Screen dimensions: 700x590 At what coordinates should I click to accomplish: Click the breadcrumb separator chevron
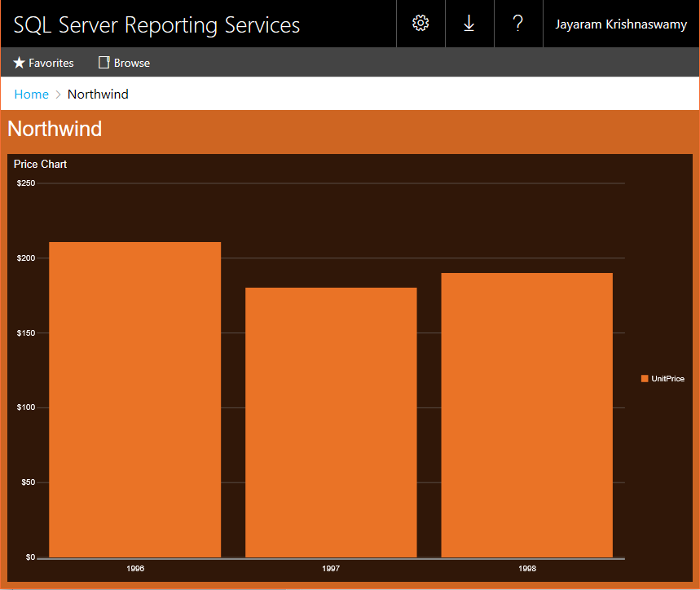pyautogui.click(x=57, y=94)
